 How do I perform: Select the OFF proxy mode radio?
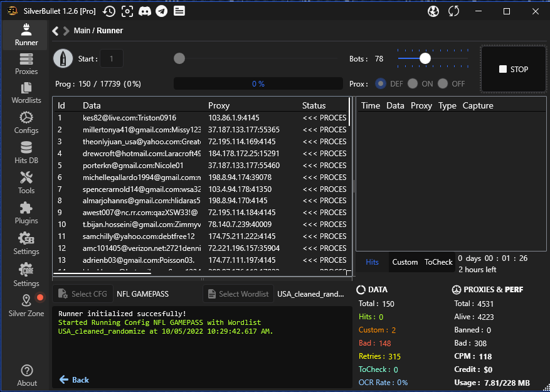tap(443, 84)
